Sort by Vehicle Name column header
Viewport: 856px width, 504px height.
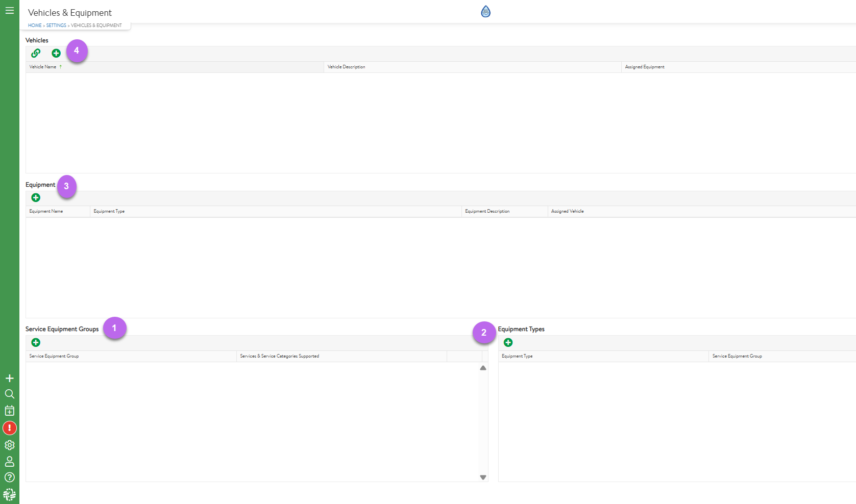[43, 67]
